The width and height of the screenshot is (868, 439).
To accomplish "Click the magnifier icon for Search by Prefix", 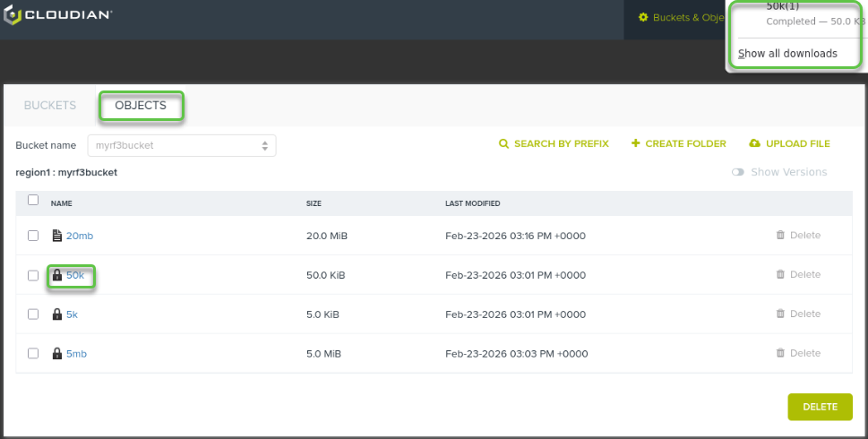I will tap(503, 144).
